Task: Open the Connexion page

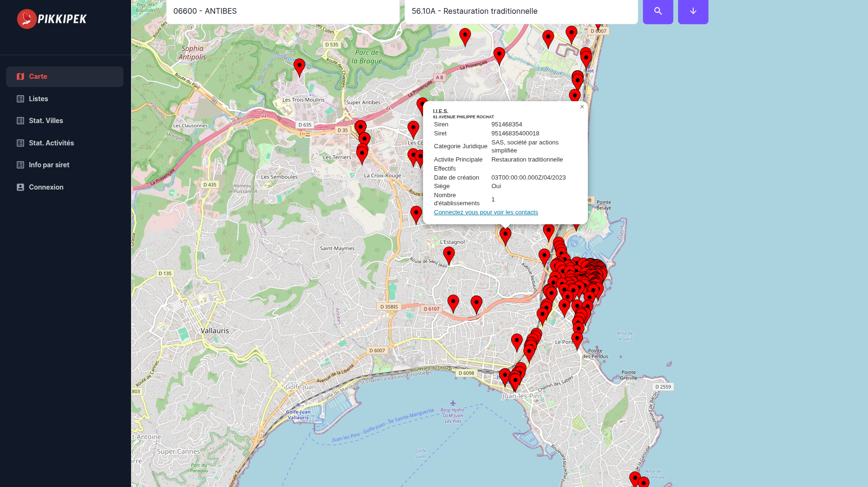Action: (x=46, y=187)
